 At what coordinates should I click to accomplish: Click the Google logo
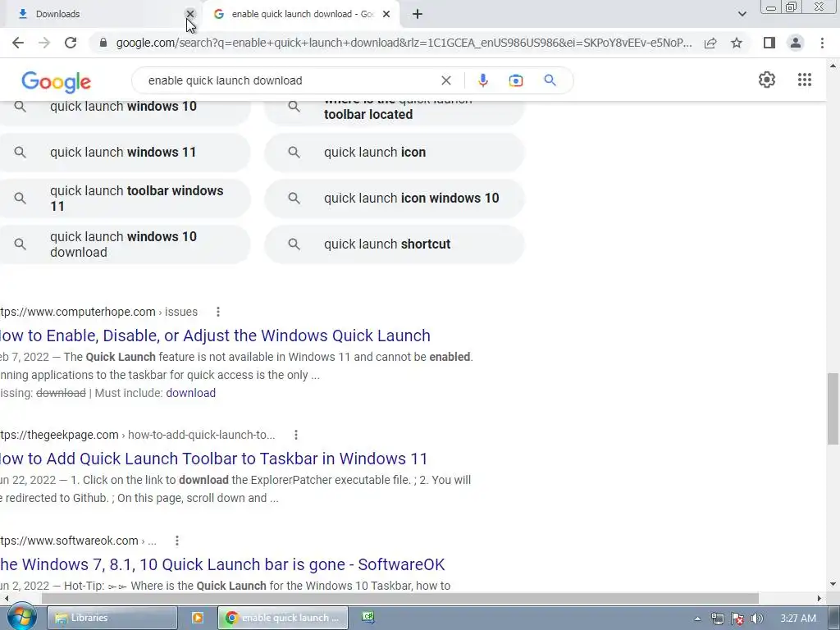pos(57,81)
